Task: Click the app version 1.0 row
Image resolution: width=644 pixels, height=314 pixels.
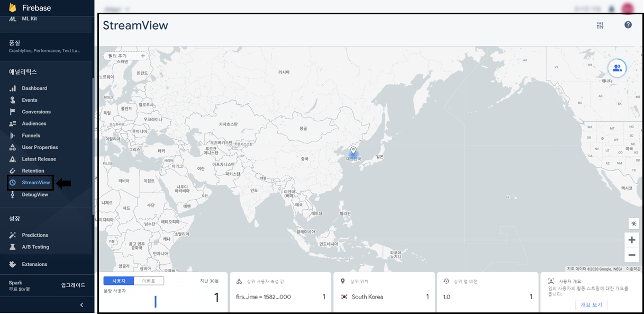Action: click(x=487, y=297)
